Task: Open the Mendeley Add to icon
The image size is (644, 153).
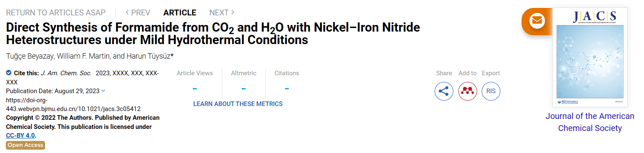Action: click(467, 91)
